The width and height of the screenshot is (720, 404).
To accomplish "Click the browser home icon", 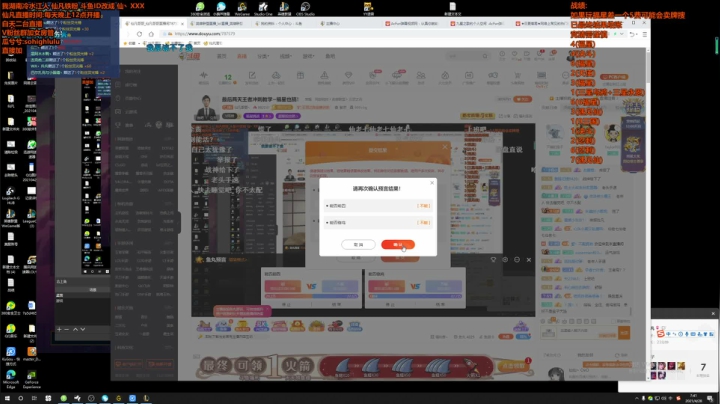I will [x=151, y=34].
